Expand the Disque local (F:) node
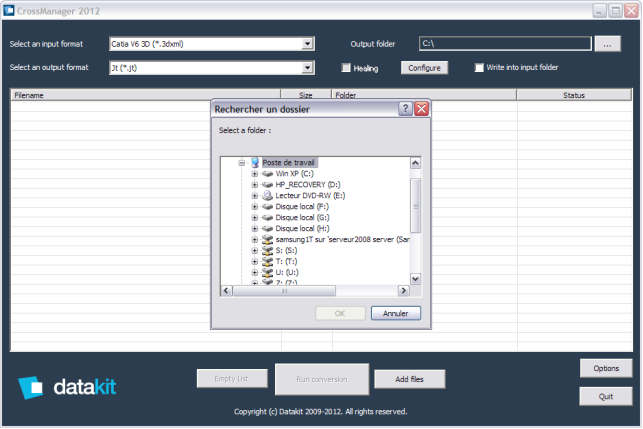 [255, 207]
